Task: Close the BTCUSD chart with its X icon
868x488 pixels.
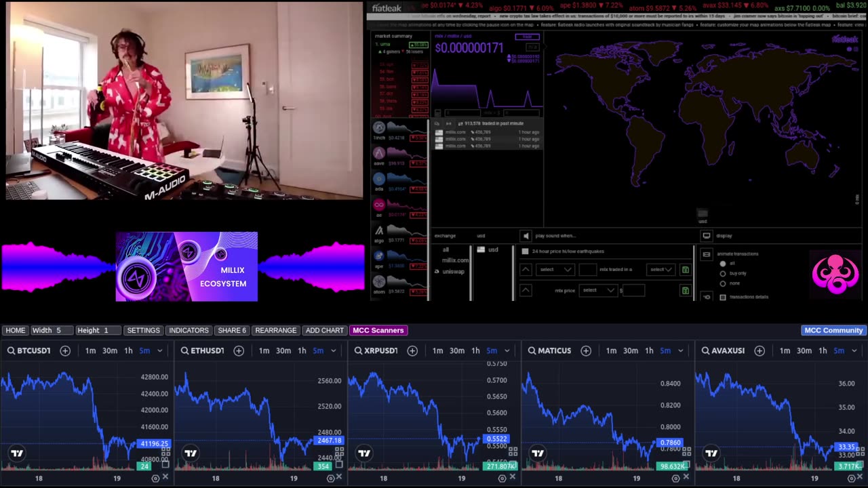Action: 165,478
